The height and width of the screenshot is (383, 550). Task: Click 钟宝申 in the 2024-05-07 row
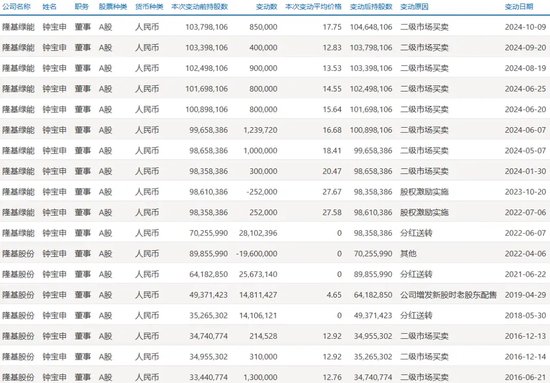[x=54, y=150]
